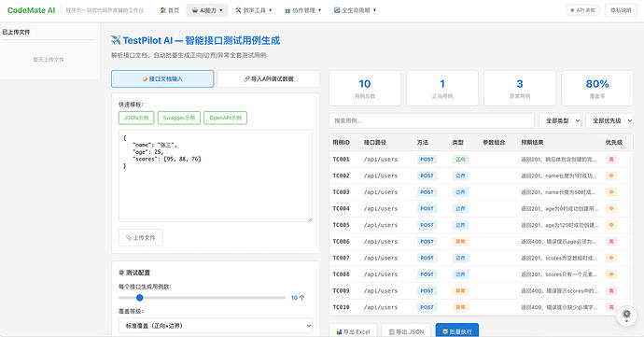Screen dimensions: 644x337
Task: Click the cycle icon beside 全生命周期
Action: (337, 10)
